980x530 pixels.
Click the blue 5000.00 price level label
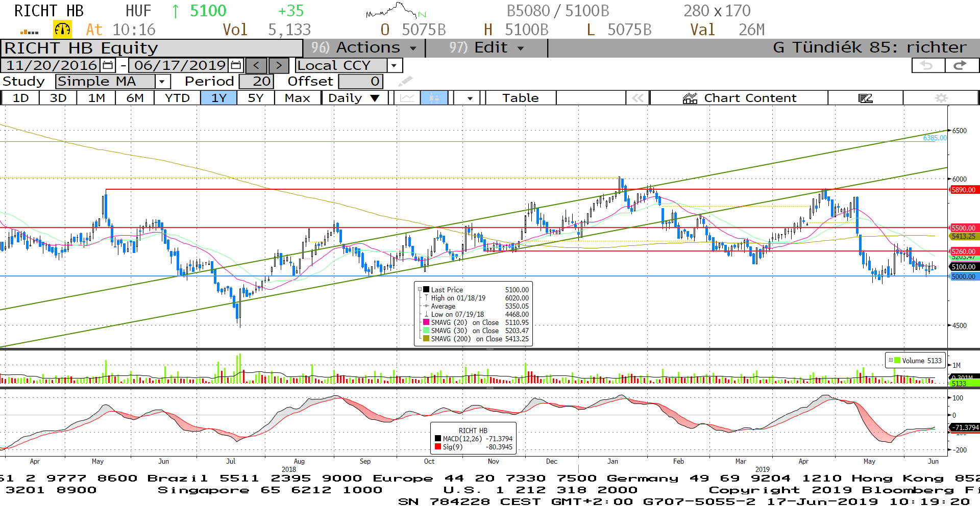point(963,276)
